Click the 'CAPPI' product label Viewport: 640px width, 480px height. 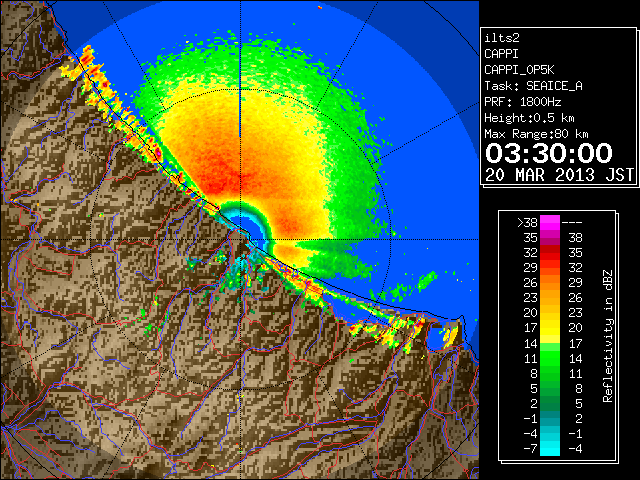[x=501, y=54]
